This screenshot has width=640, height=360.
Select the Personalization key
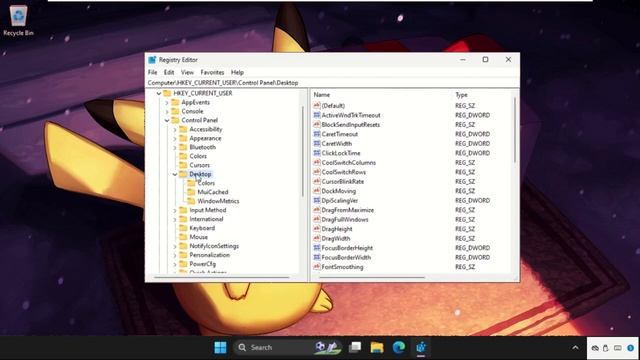[x=209, y=255]
